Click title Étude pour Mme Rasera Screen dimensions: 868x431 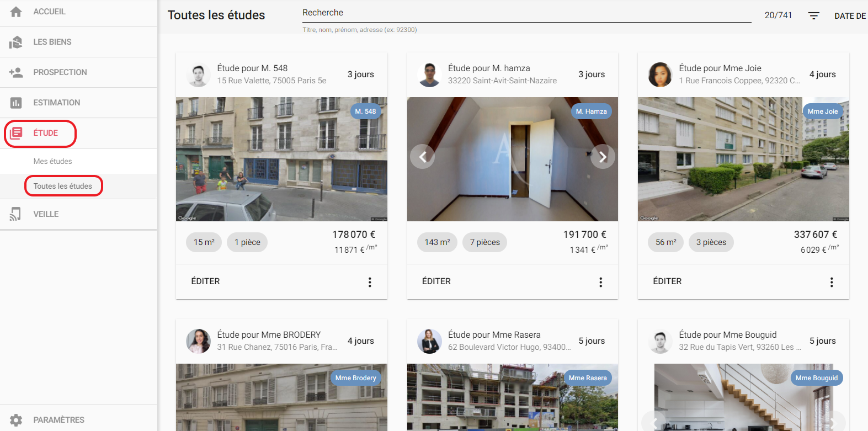point(494,335)
